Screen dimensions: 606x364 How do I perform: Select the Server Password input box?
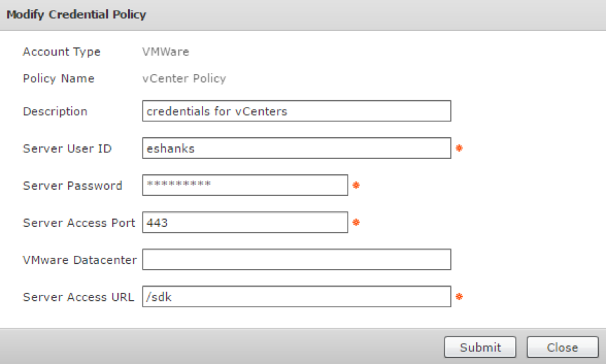pyautogui.click(x=245, y=185)
